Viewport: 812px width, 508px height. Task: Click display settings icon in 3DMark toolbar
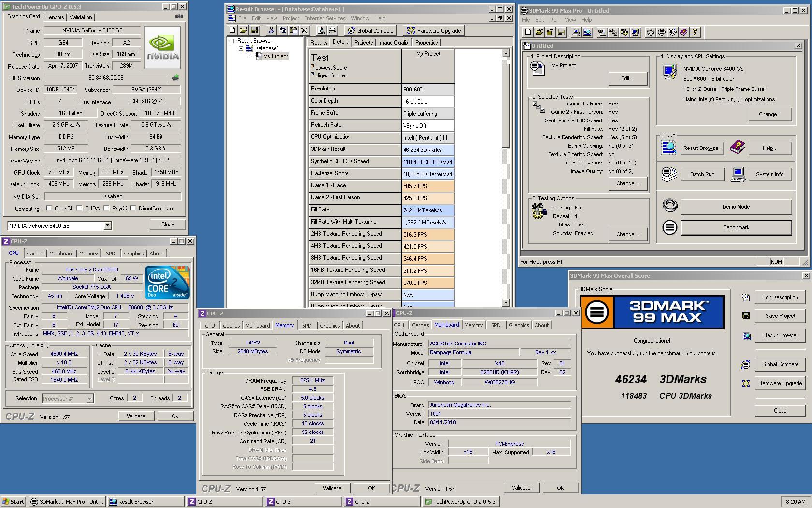click(636, 32)
